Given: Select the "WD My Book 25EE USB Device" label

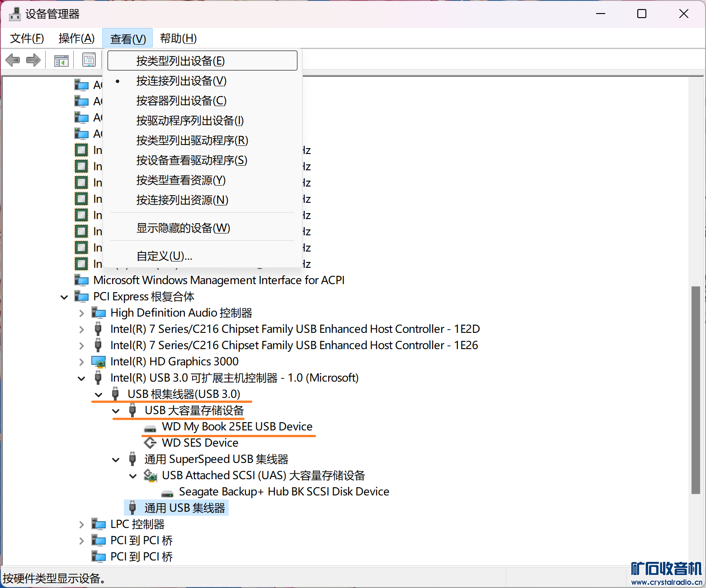Looking at the screenshot, I should click(x=237, y=426).
